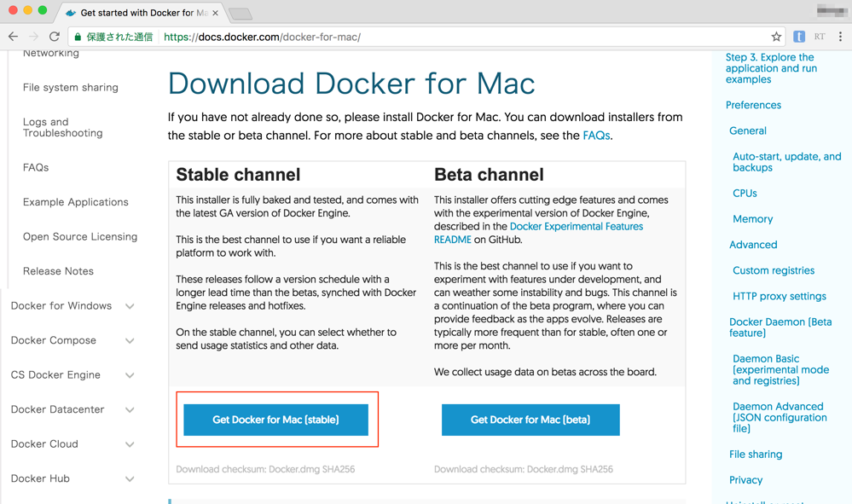Open the new blank tab button
This screenshot has height=504, width=852.
pos(241,14)
